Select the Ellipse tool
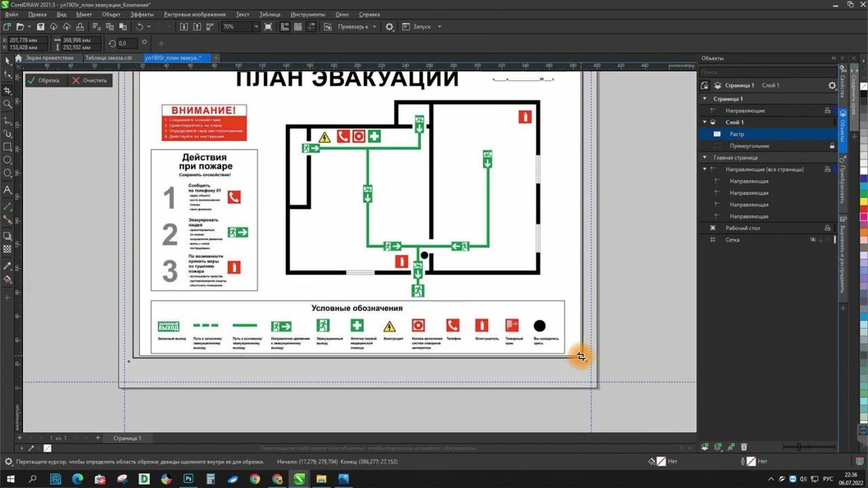This screenshot has height=488, width=868. [x=7, y=161]
